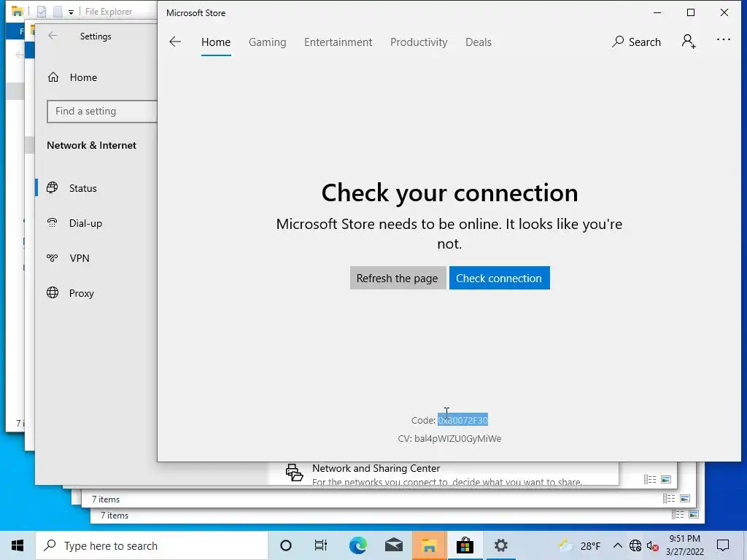The width and height of the screenshot is (747, 560).
Task: Open the Store See more menu
Action: [x=723, y=40]
